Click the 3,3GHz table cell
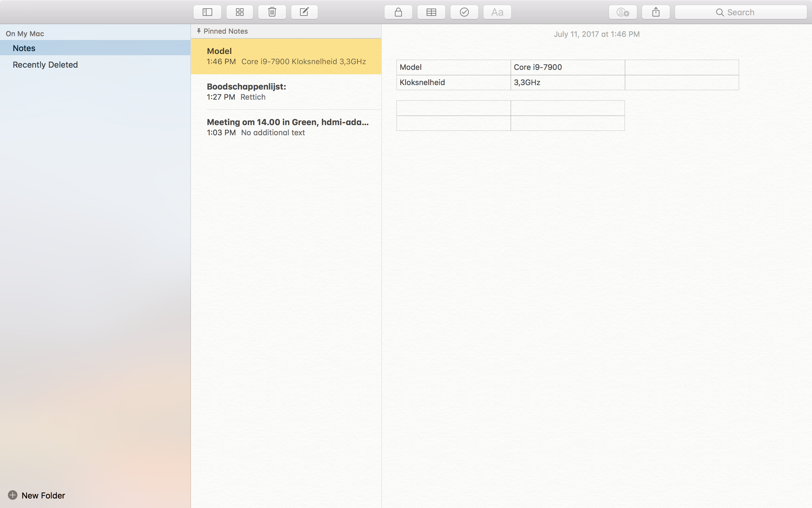This screenshot has height=508, width=812. tap(568, 82)
